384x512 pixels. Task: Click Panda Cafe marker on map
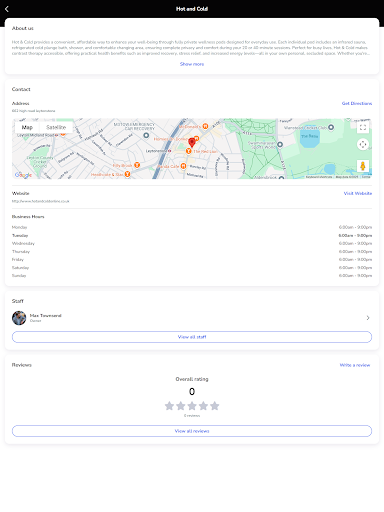[183, 166]
